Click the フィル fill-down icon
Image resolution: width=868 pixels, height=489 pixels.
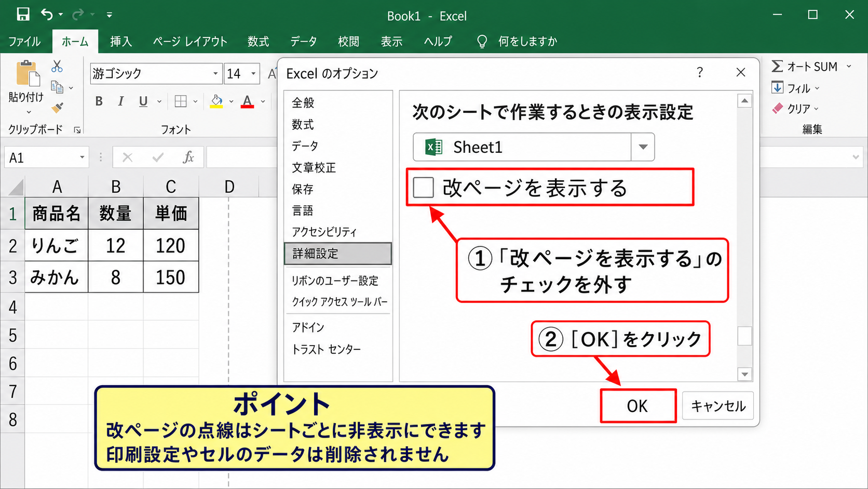(x=777, y=87)
